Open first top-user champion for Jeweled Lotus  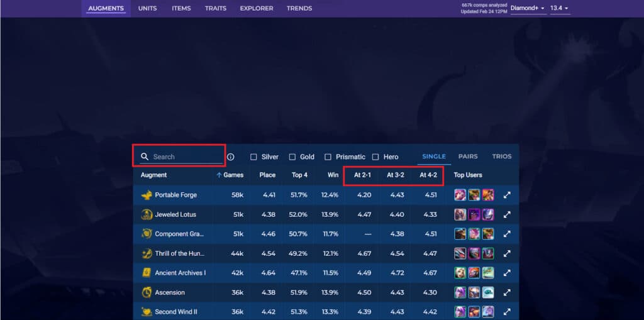[x=460, y=214]
